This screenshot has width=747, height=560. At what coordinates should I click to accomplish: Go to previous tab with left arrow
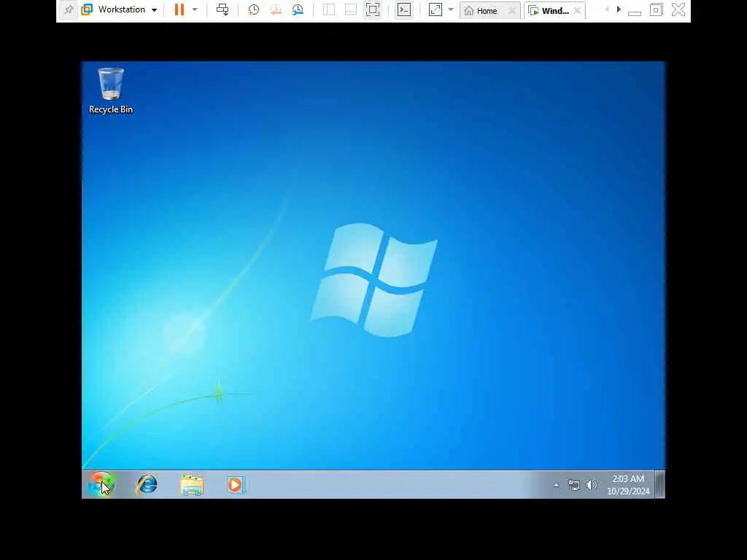(x=606, y=9)
